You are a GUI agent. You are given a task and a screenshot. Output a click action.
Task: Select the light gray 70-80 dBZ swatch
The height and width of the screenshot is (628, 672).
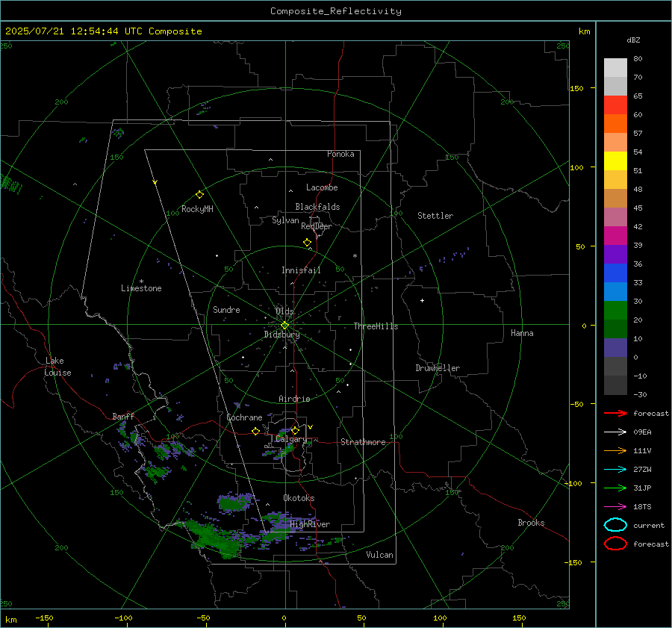coord(615,68)
